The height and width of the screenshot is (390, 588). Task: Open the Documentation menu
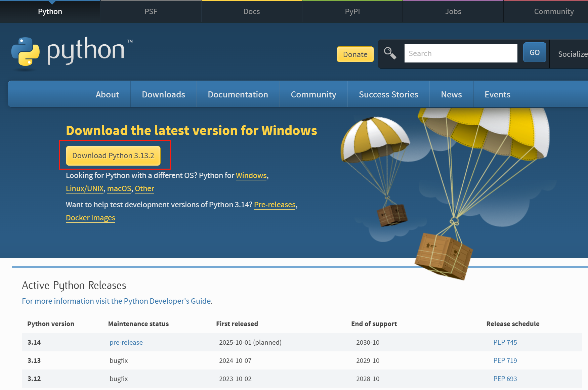click(x=238, y=94)
